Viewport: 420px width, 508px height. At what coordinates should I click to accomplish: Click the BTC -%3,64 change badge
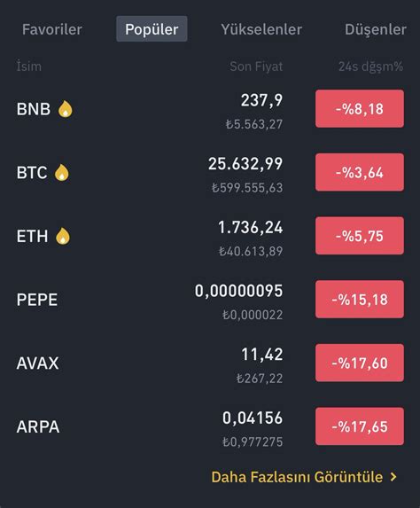click(x=360, y=172)
